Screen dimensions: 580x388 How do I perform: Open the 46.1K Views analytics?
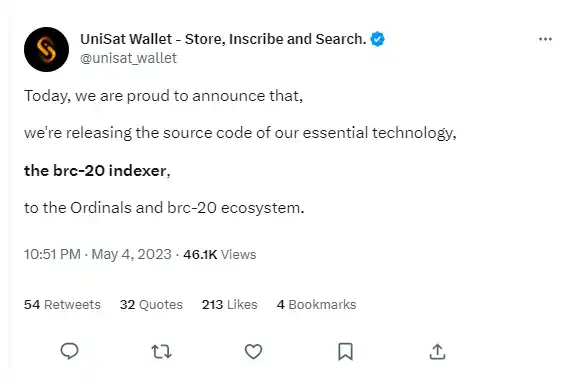219,254
